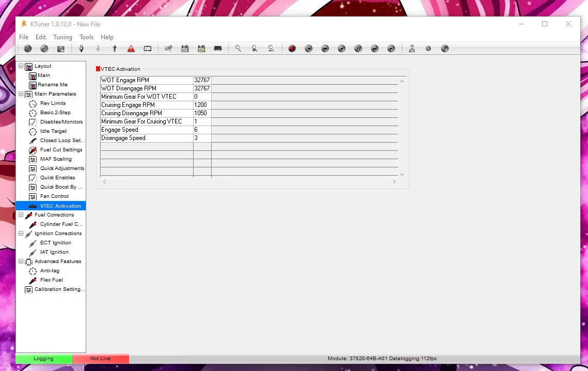Open Disables/Monitors in the tree
Viewport: 588px width, 371px height.
(x=61, y=122)
